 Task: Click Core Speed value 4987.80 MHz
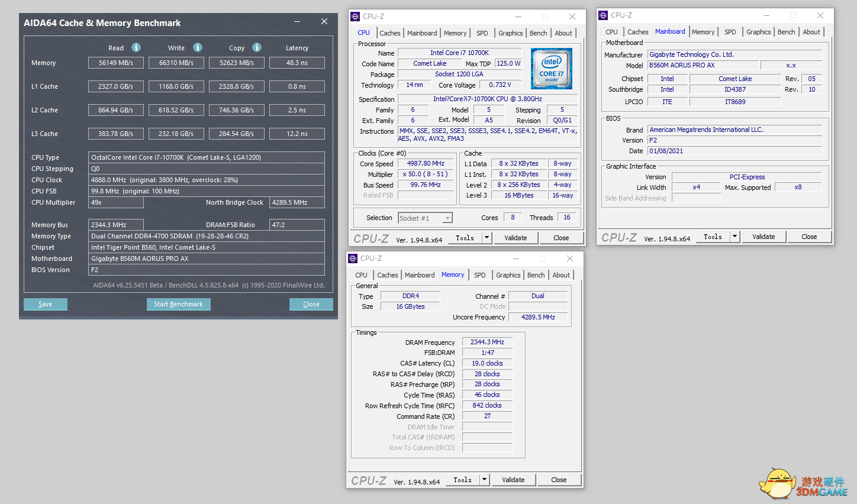tap(426, 163)
